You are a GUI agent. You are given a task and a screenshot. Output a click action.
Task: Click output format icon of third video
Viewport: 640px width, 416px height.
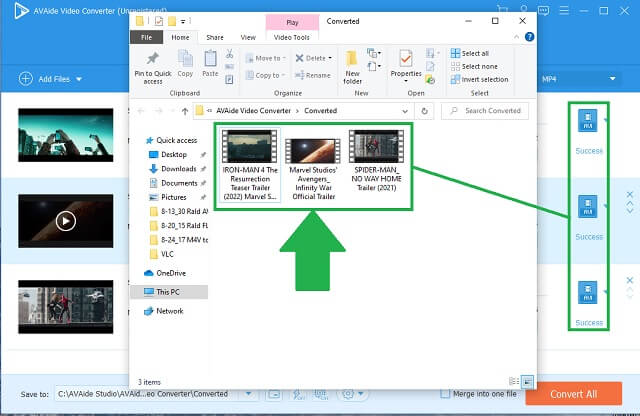(x=587, y=292)
